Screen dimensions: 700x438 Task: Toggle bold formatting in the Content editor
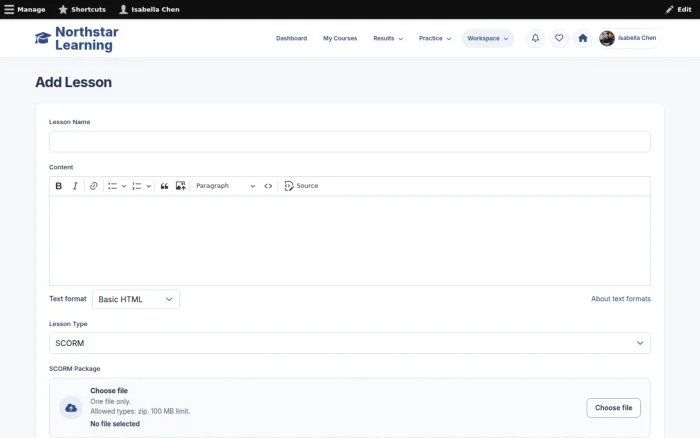58,186
